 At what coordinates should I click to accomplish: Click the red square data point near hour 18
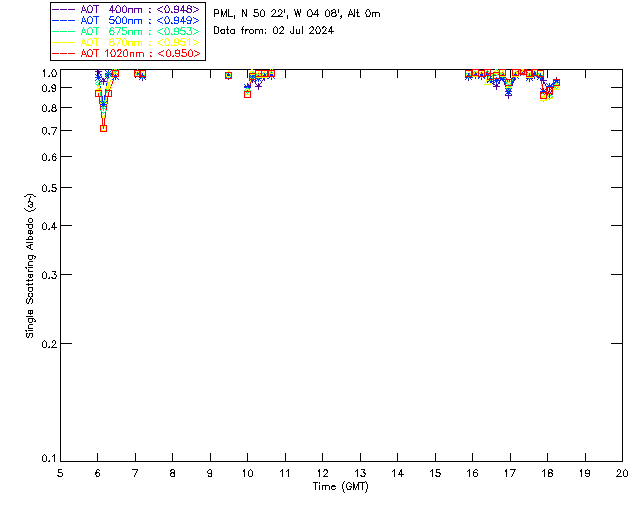pyautogui.click(x=543, y=96)
